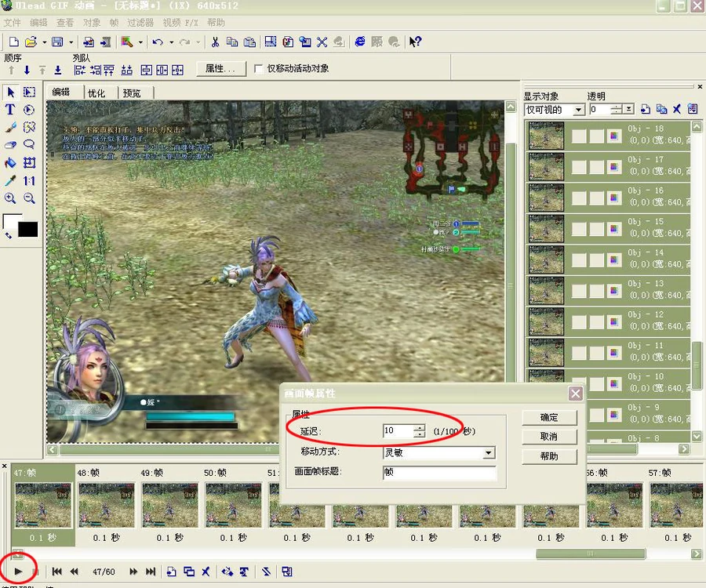This screenshot has width=706, height=588.
Task: Preview in Internet Explorer icon
Action: 360,42
